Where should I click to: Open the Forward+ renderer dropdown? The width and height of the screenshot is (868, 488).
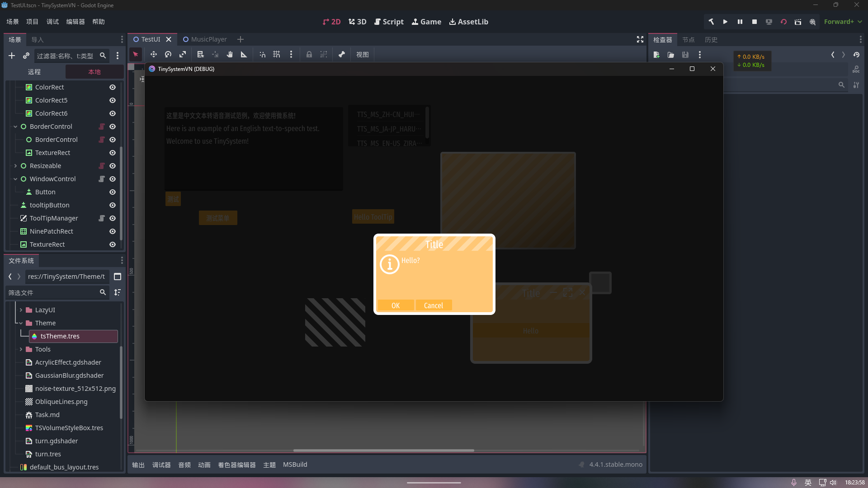click(x=841, y=21)
